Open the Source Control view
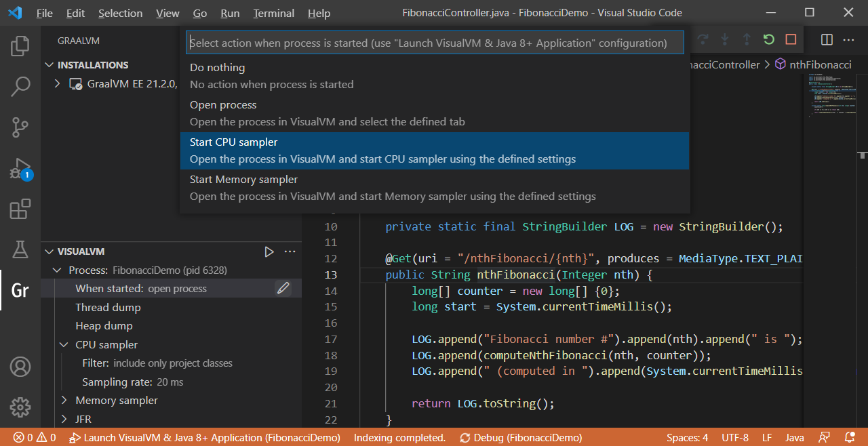The width and height of the screenshot is (868, 446). [20, 127]
